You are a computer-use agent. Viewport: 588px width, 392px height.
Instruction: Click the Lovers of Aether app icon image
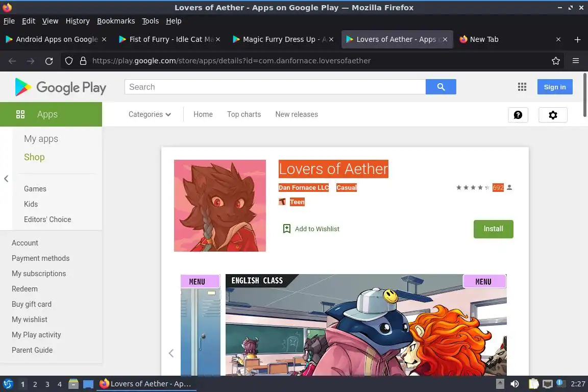[x=220, y=206]
